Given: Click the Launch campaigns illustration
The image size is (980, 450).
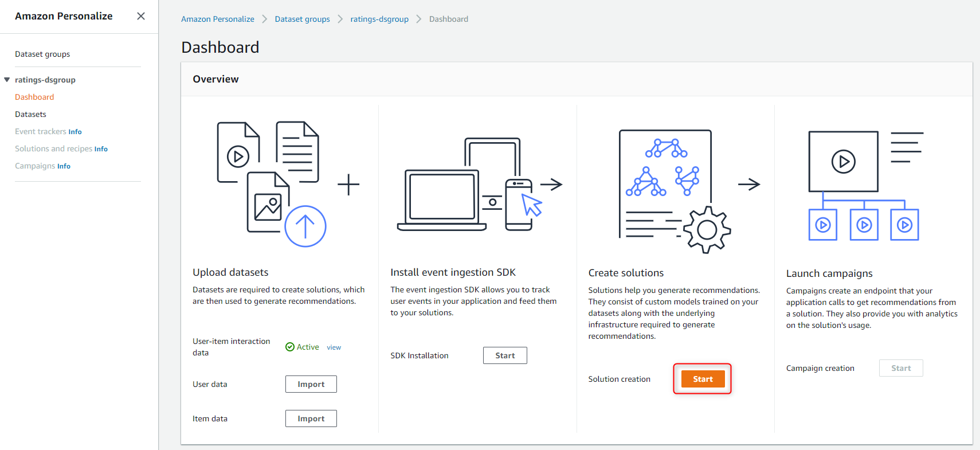Looking at the screenshot, I should tap(865, 186).
